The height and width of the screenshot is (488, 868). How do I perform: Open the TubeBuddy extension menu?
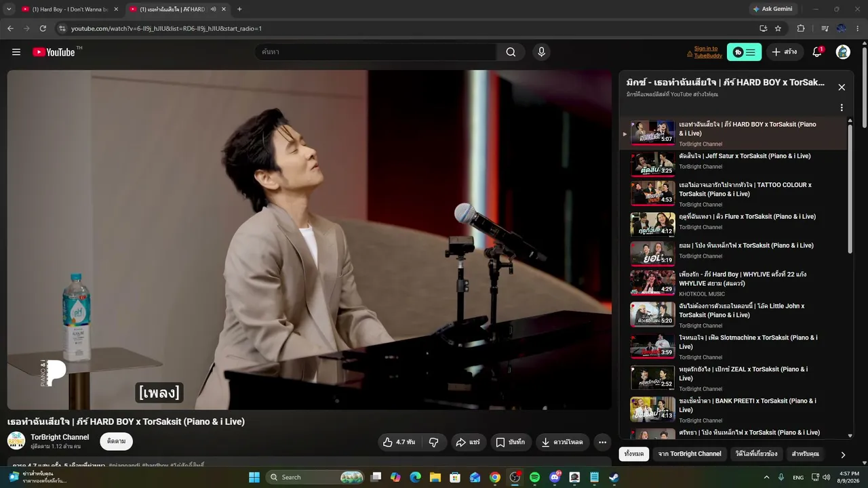coord(744,52)
